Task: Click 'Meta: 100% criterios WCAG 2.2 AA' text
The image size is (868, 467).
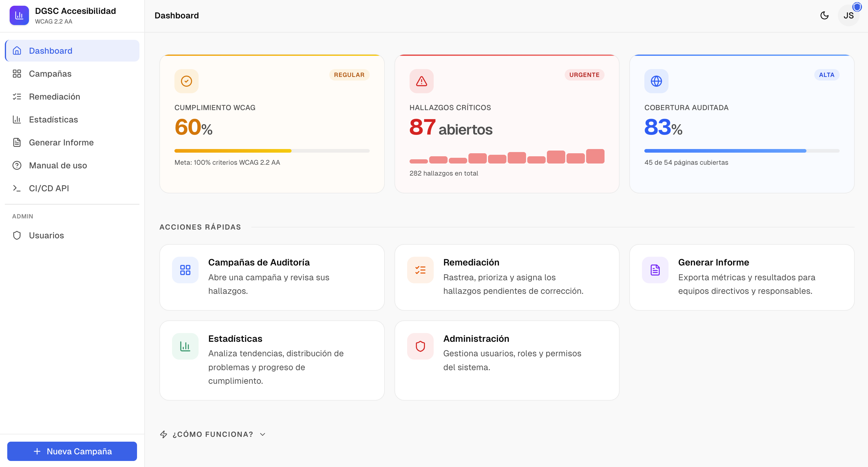Action: [x=227, y=163]
